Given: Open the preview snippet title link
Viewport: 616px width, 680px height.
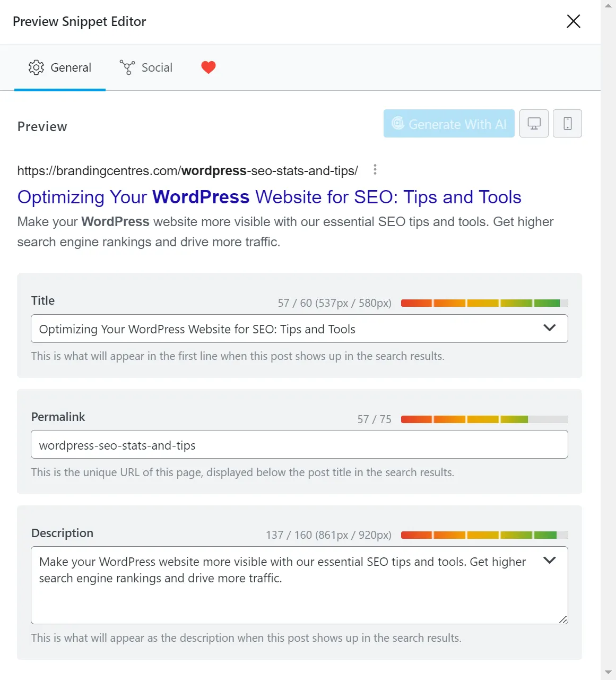Looking at the screenshot, I should (x=269, y=197).
